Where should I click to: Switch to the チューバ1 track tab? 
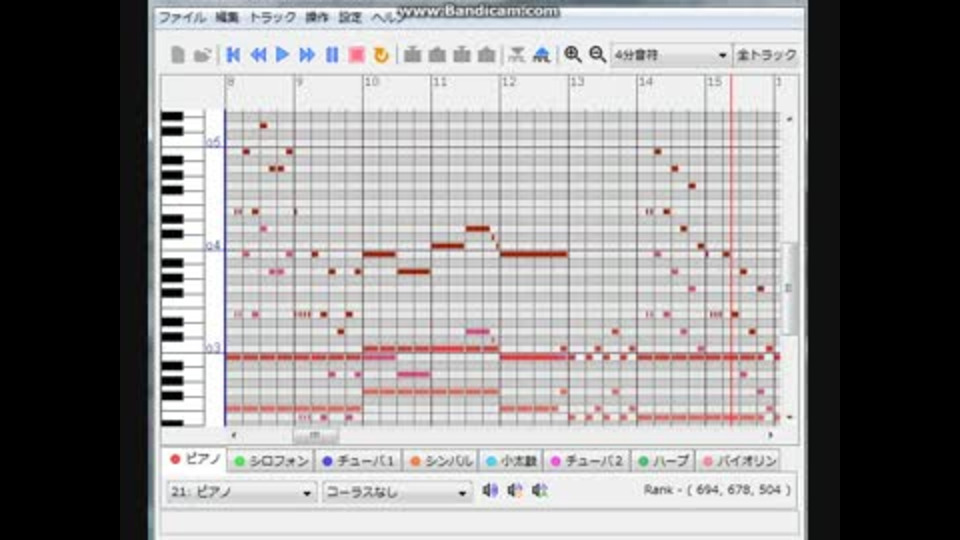tap(359, 461)
